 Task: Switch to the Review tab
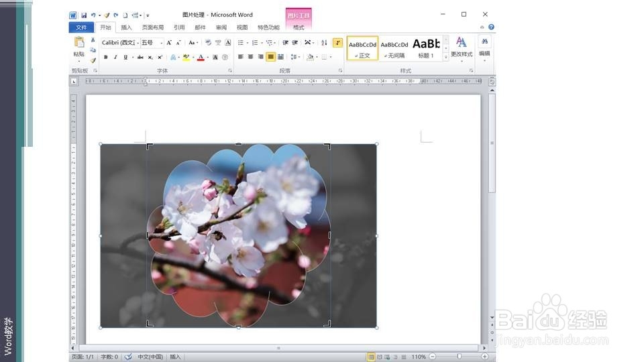tap(221, 27)
